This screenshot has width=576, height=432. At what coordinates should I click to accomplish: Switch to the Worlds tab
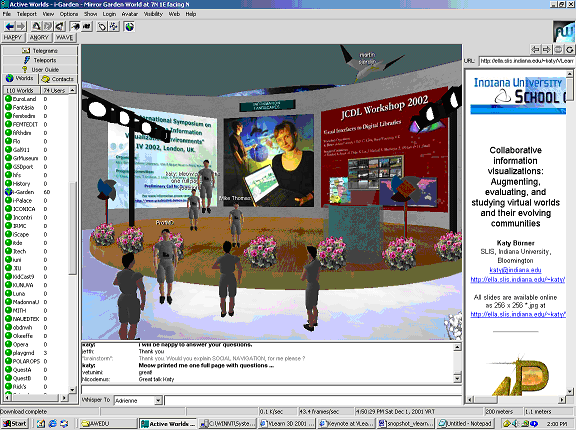coord(20,79)
